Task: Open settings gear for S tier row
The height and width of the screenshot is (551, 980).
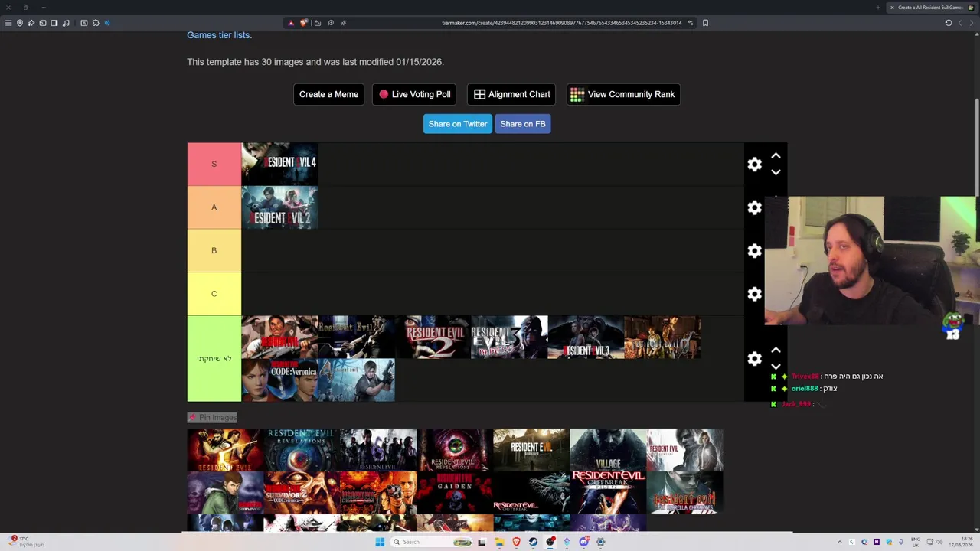Action: click(754, 165)
